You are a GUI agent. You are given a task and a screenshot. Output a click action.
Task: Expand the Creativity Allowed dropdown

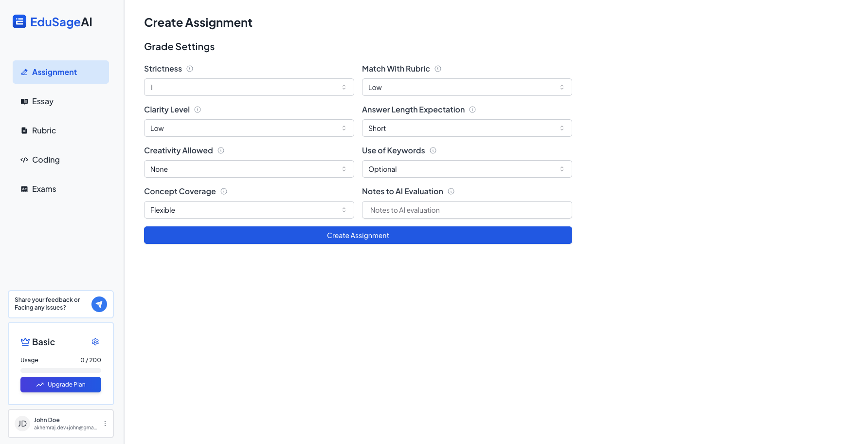coord(249,169)
